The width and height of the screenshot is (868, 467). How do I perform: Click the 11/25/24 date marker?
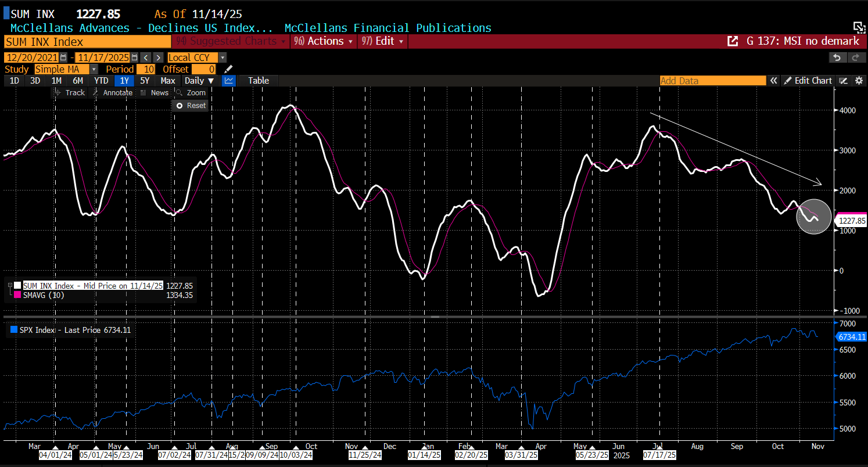click(364, 455)
